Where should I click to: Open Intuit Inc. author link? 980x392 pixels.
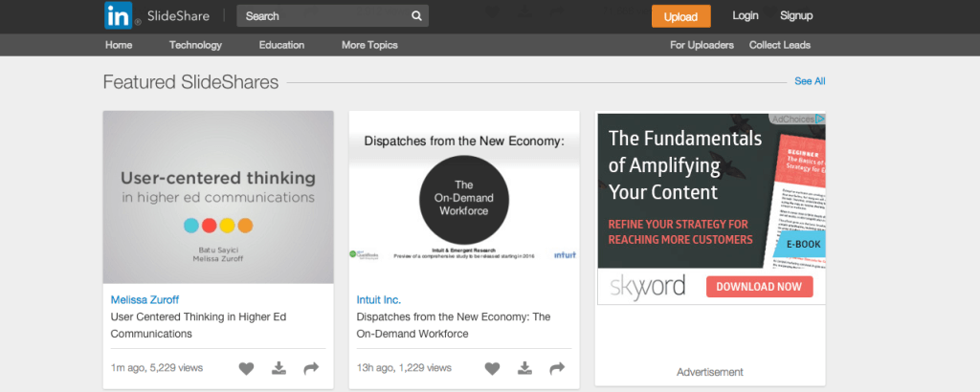(x=379, y=299)
